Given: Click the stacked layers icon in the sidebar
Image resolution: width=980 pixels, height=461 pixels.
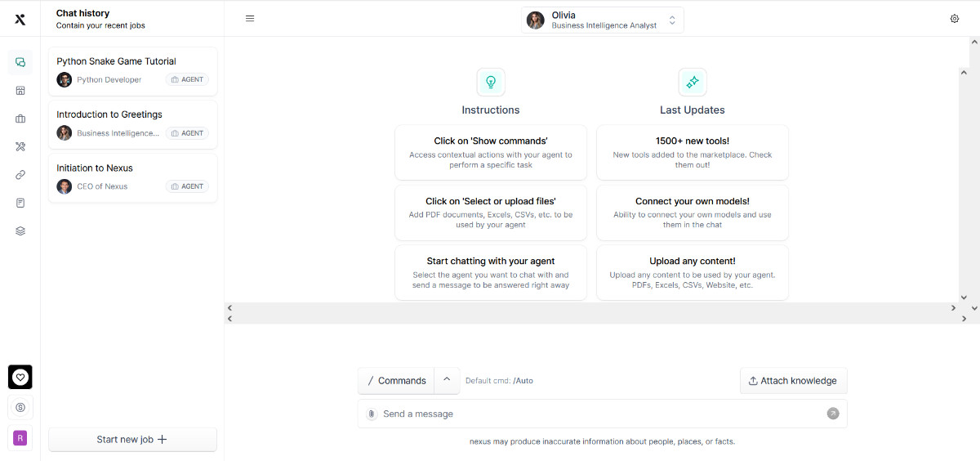Looking at the screenshot, I should pyautogui.click(x=20, y=231).
